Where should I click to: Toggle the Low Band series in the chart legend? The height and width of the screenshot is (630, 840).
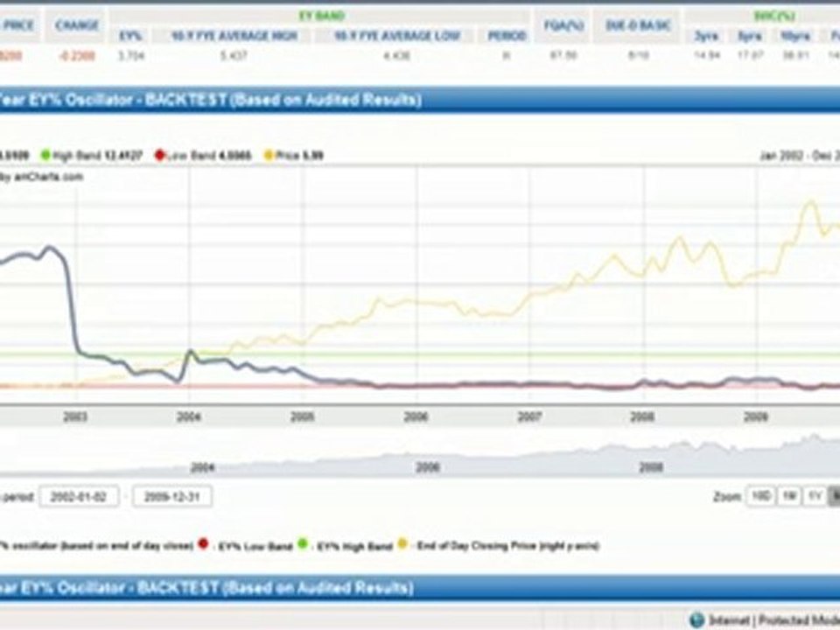202,156
